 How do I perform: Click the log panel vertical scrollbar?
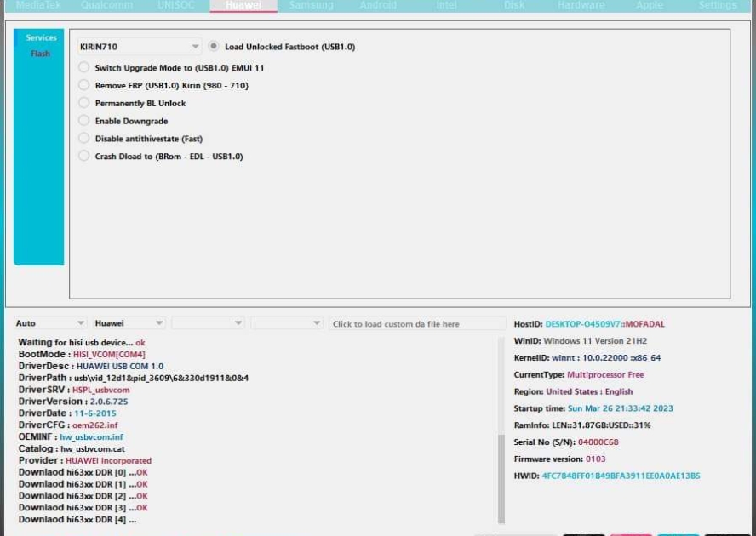pyautogui.click(x=501, y=476)
